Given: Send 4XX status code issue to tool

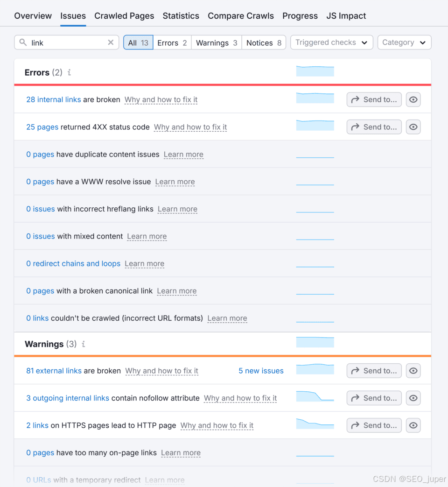Looking at the screenshot, I should pos(374,127).
